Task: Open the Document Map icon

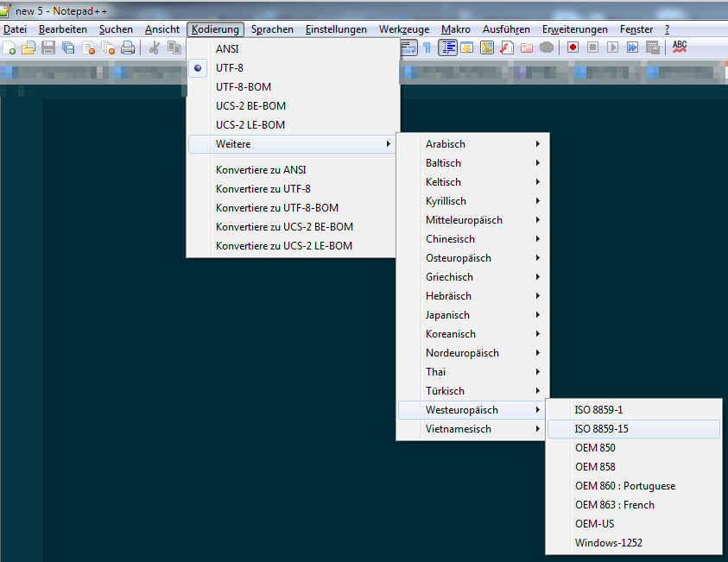Action: (487, 47)
